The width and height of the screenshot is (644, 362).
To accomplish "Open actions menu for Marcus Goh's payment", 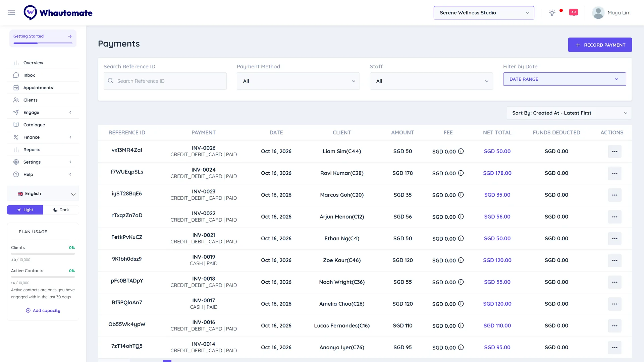I will (614, 195).
